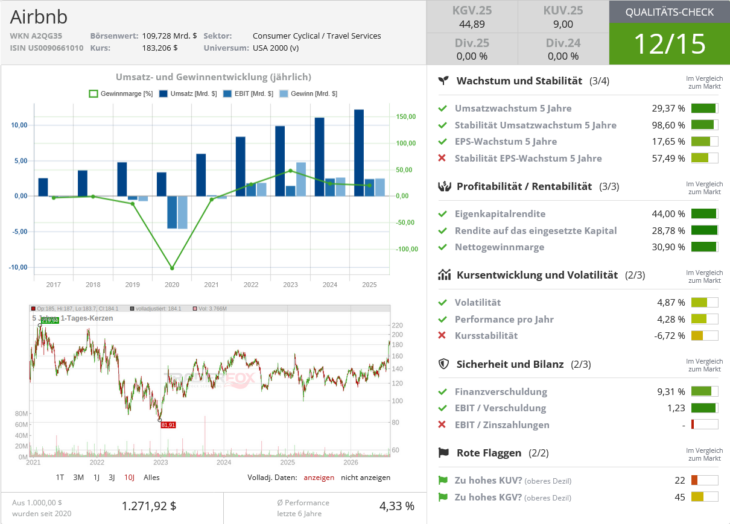Click the checkmark beside Umsatzwachstum 5 Jahre
Image resolution: width=730 pixels, height=524 pixels.
[x=442, y=108]
